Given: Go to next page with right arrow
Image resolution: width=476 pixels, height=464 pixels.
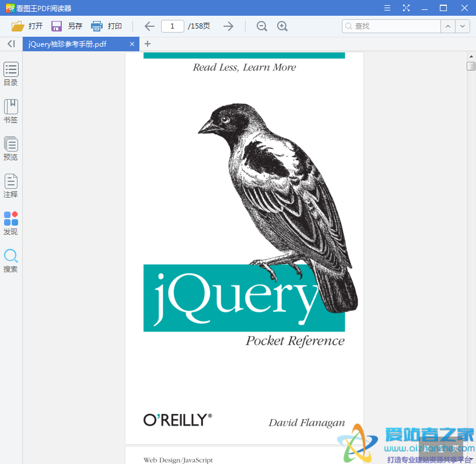Looking at the screenshot, I should tap(228, 26).
